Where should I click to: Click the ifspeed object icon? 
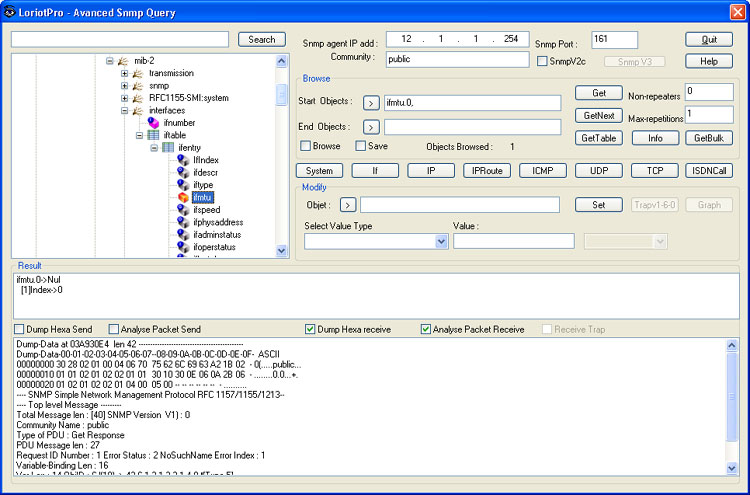coord(183,209)
